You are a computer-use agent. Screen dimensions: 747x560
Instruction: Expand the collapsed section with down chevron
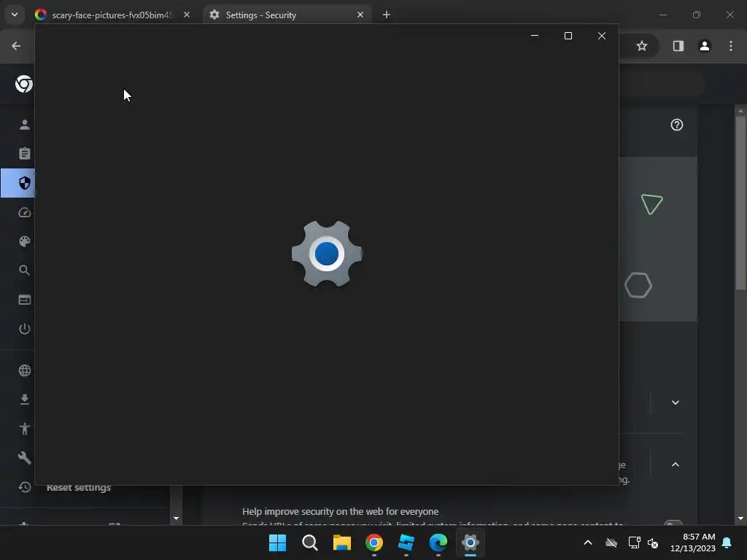tap(675, 402)
